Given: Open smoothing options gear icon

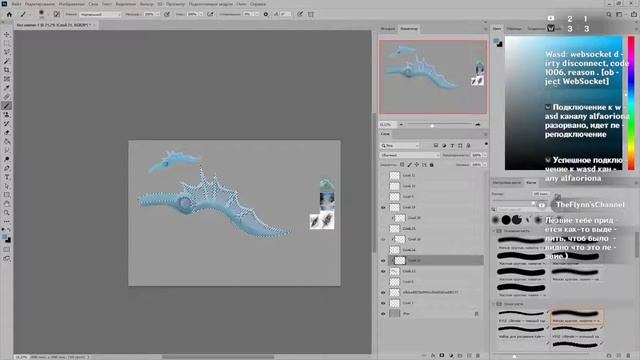Looking at the screenshot, I should click(x=266, y=14).
